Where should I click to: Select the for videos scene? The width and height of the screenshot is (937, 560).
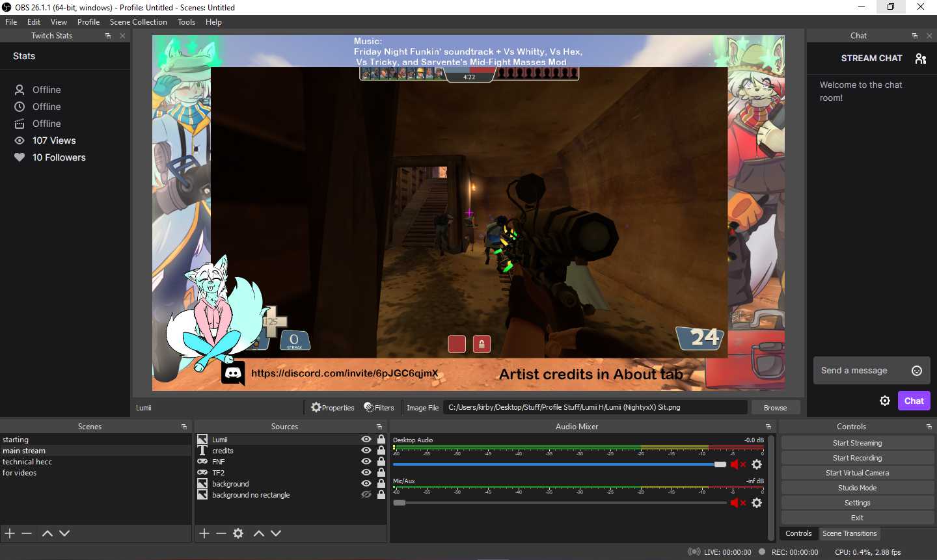pos(96,473)
